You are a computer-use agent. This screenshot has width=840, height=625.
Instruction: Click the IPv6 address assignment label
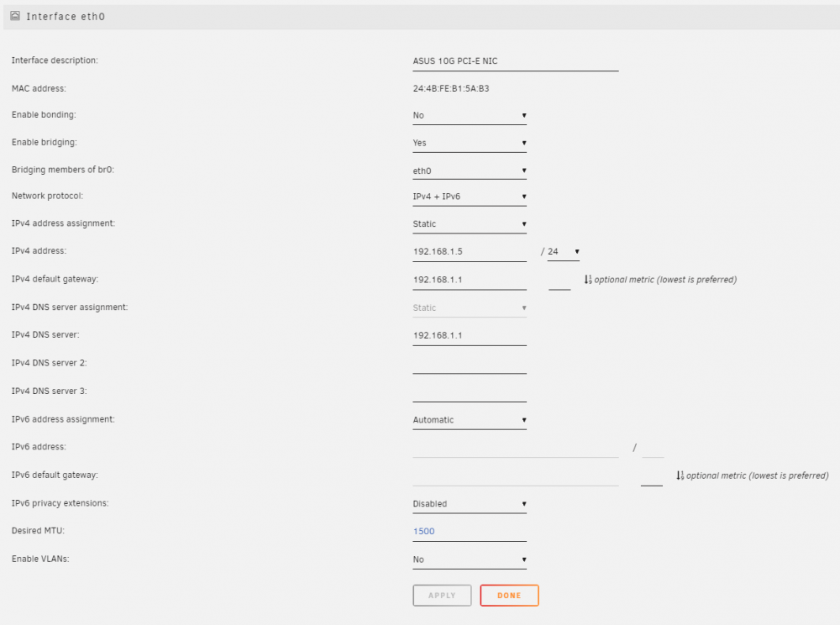(x=63, y=419)
